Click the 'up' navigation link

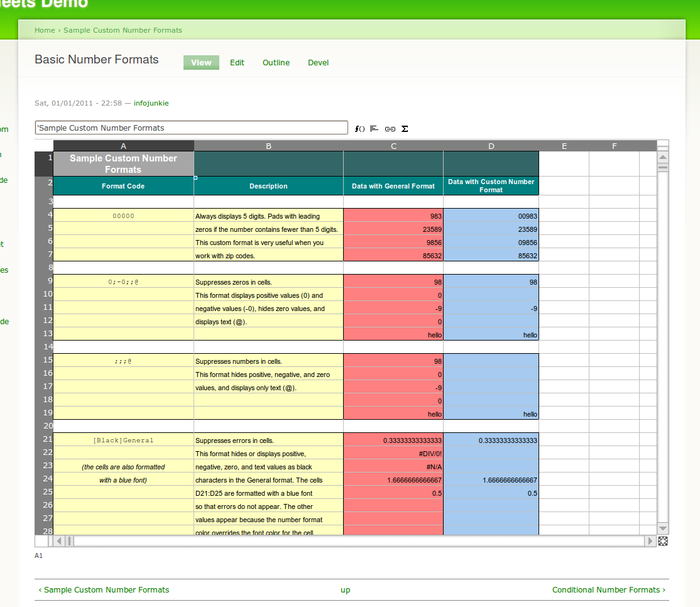[346, 590]
